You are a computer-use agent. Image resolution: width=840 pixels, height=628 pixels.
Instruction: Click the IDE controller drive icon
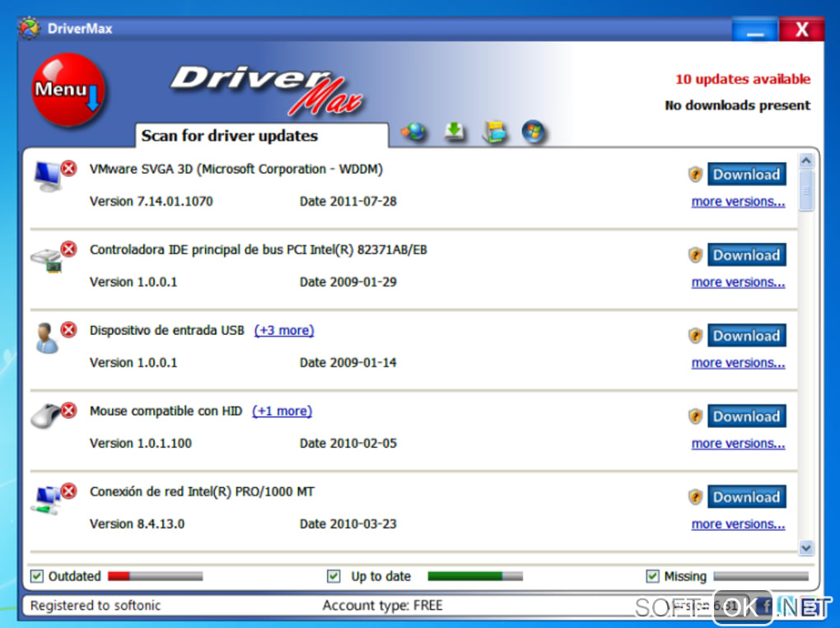click(47, 259)
